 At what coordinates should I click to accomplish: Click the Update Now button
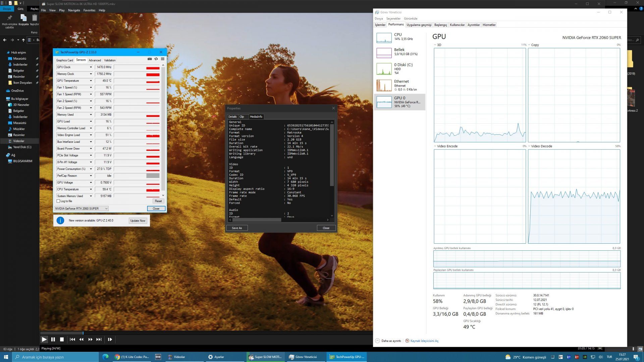coord(138,221)
